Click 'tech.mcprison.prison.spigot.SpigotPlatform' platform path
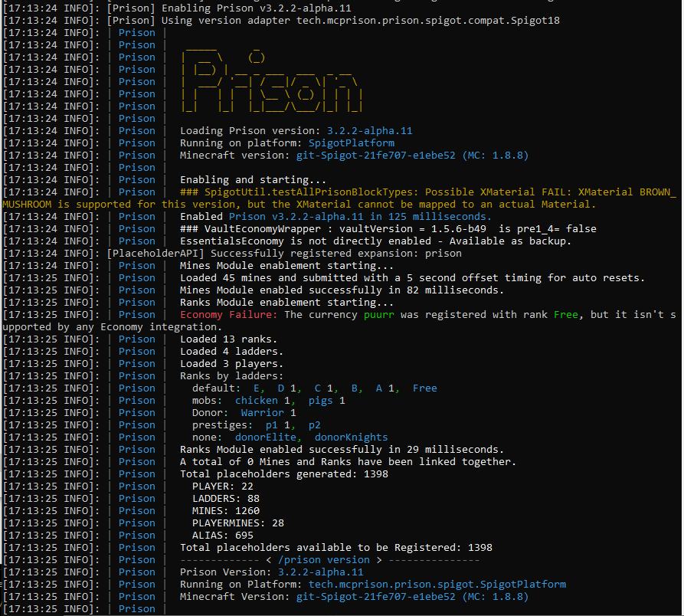684x616 pixels. pyautogui.click(x=437, y=584)
